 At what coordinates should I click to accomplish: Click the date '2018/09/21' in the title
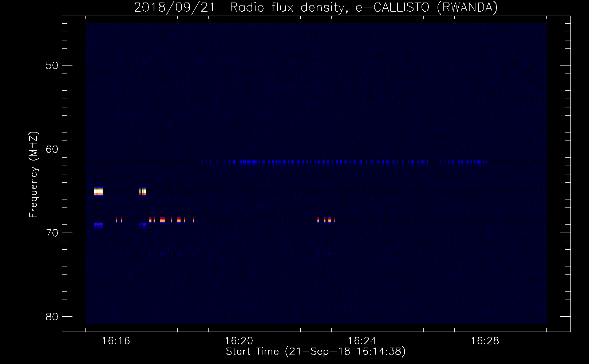[175, 8]
